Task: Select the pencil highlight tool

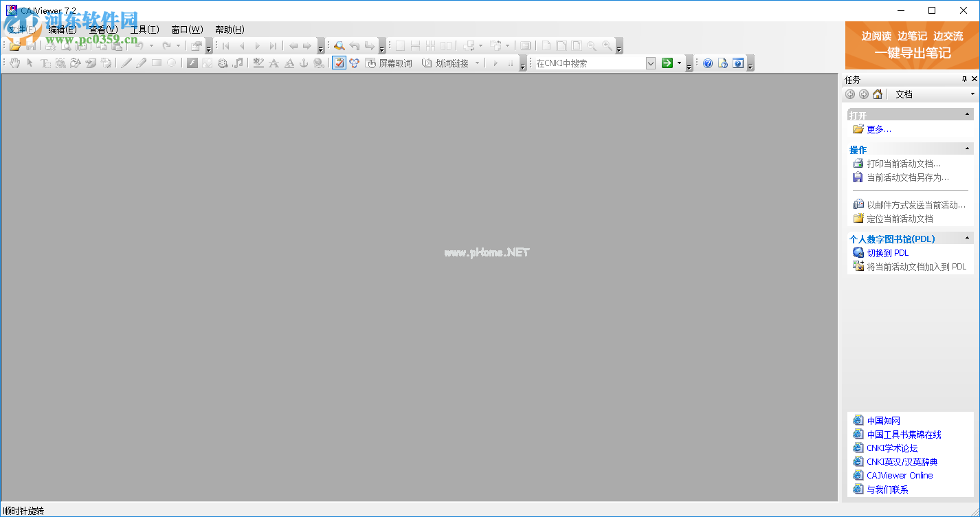Action: (141, 63)
